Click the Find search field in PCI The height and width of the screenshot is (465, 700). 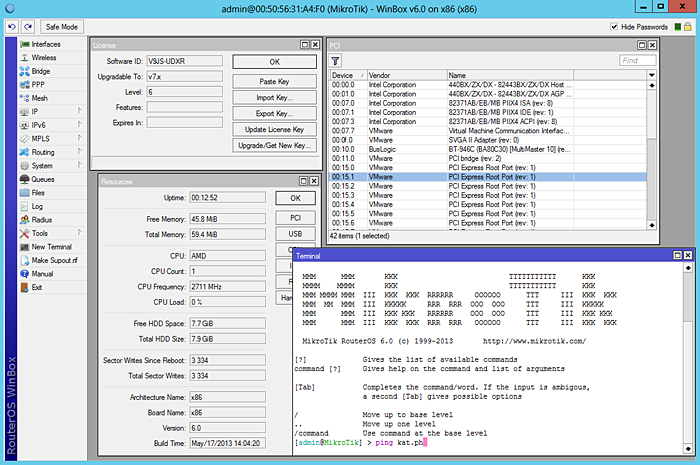pos(636,60)
